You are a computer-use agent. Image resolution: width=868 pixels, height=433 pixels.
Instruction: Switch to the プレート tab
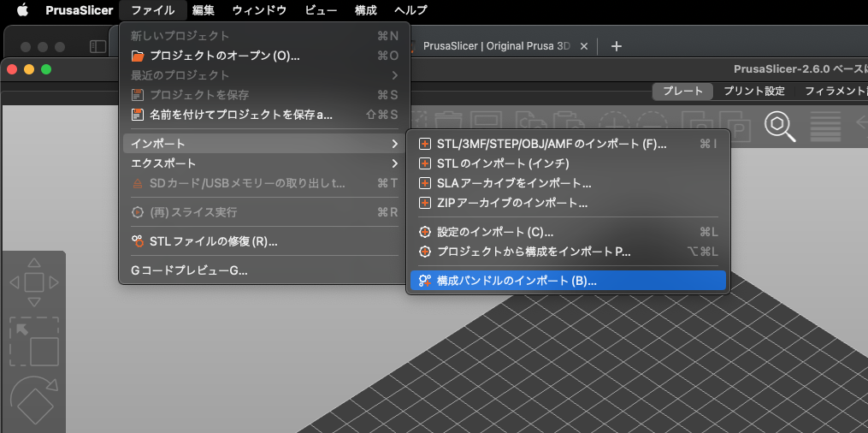[682, 92]
